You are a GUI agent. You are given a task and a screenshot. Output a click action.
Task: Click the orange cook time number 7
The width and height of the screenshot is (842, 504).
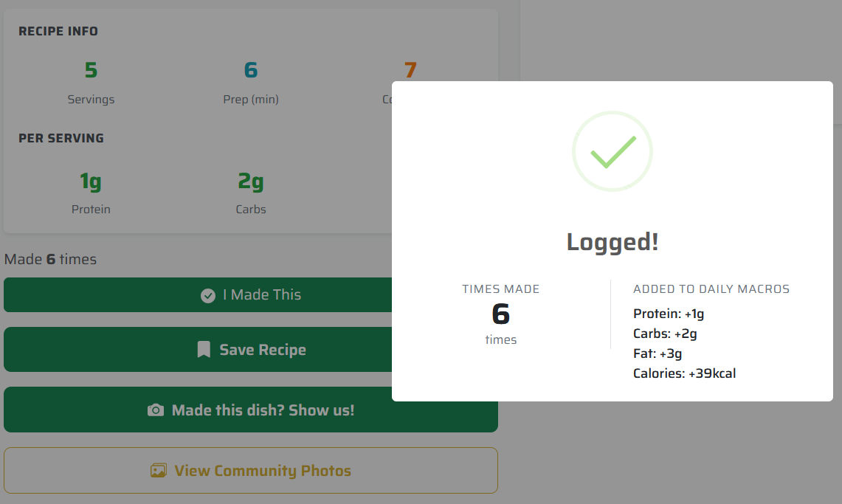coord(410,71)
